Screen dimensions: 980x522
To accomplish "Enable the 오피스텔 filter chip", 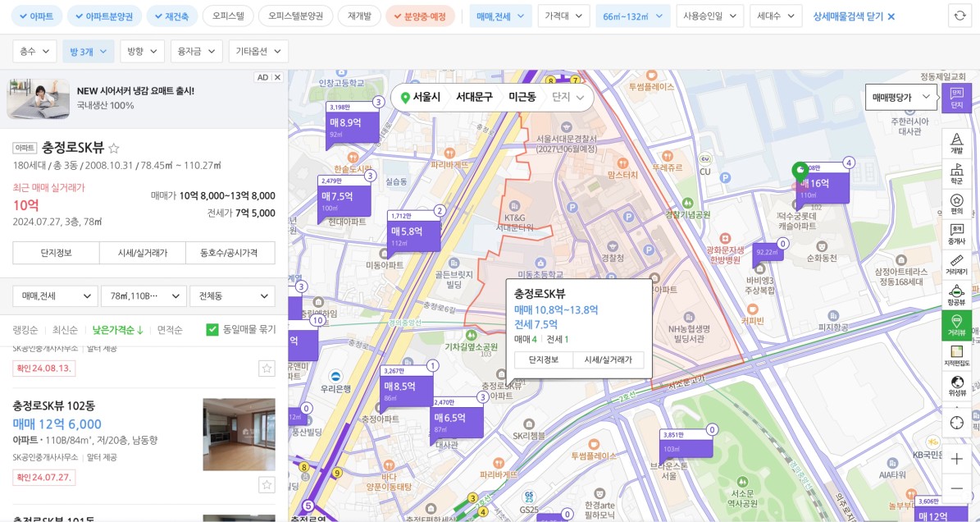I will 228,16.
